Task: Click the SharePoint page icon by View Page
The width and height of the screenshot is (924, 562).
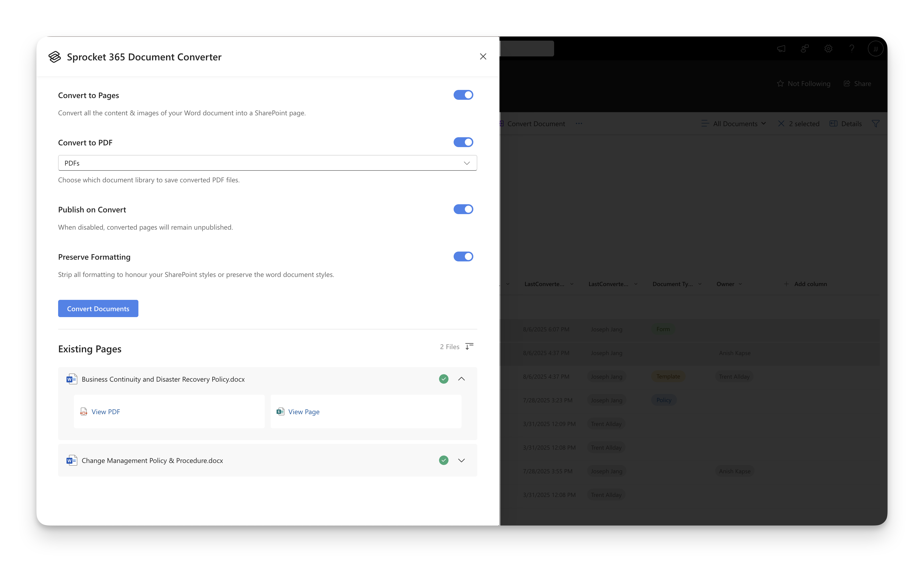Action: tap(280, 411)
